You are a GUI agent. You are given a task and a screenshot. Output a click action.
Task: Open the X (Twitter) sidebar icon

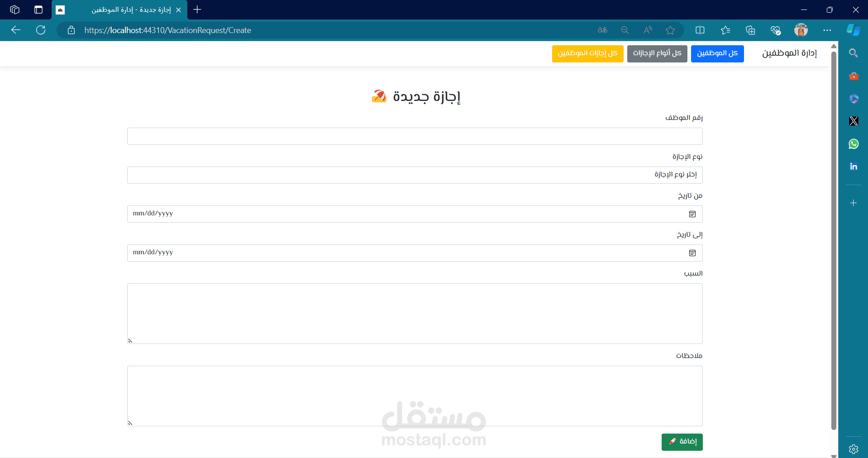pyautogui.click(x=854, y=121)
